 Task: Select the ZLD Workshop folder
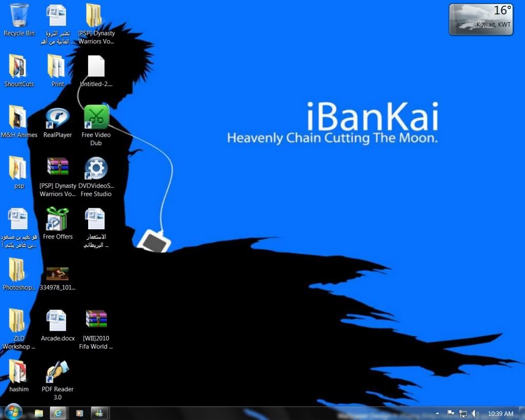[x=18, y=321]
